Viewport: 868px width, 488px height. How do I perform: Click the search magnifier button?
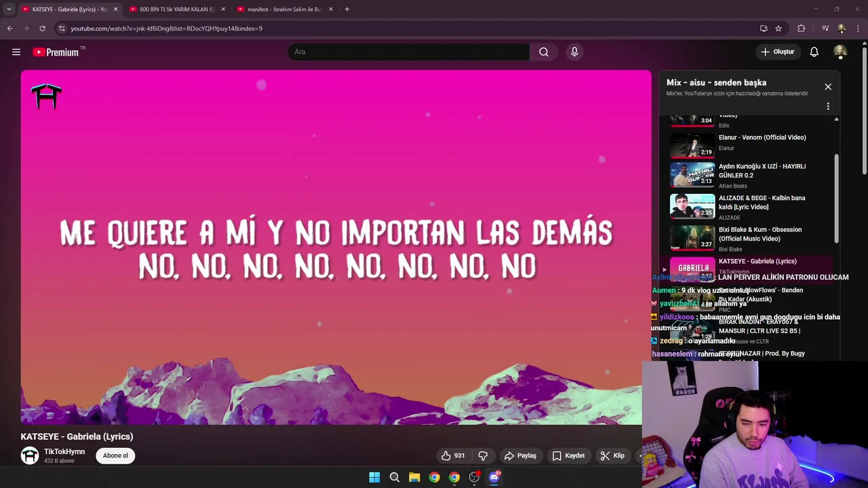click(544, 52)
